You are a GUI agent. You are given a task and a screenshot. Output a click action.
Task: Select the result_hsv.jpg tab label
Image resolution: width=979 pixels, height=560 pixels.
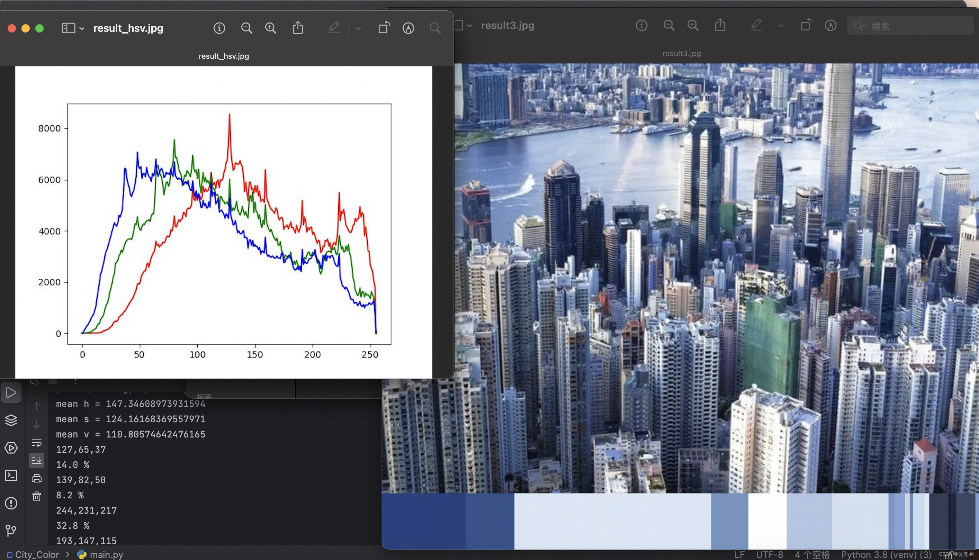224,56
